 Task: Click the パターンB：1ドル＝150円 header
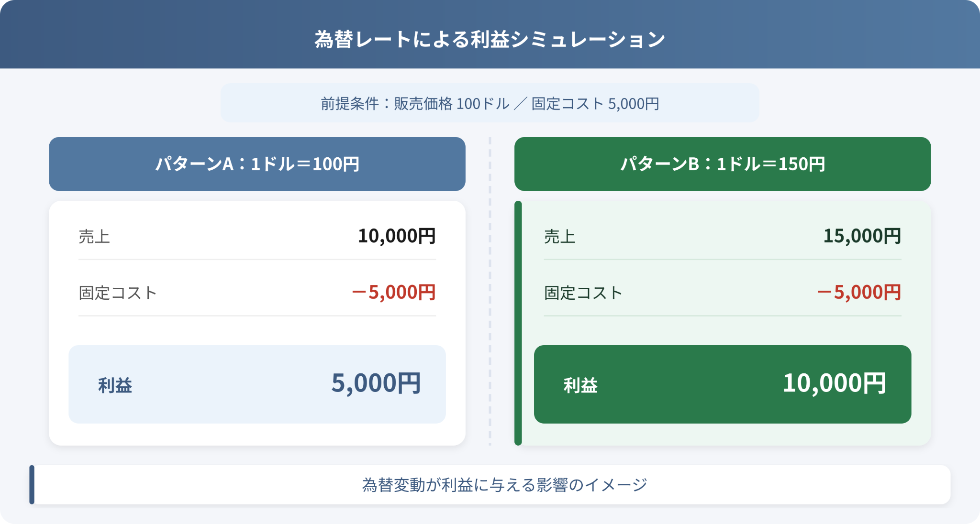click(x=723, y=164)
